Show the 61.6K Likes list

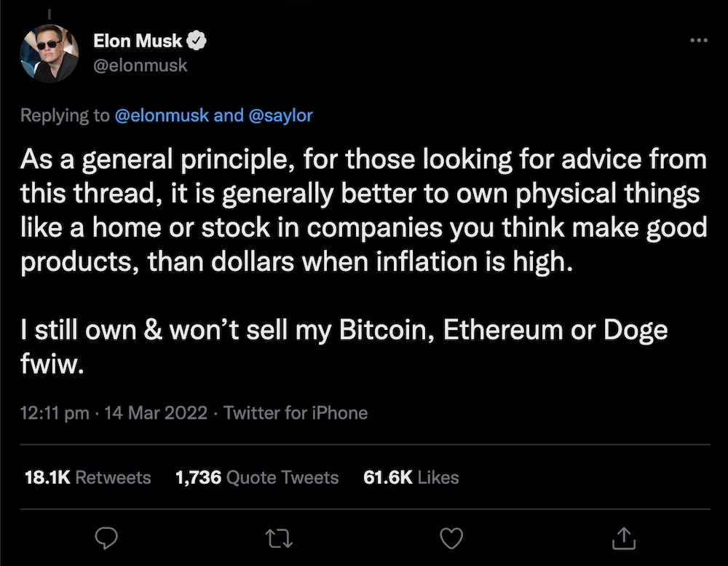coord(411,477)
